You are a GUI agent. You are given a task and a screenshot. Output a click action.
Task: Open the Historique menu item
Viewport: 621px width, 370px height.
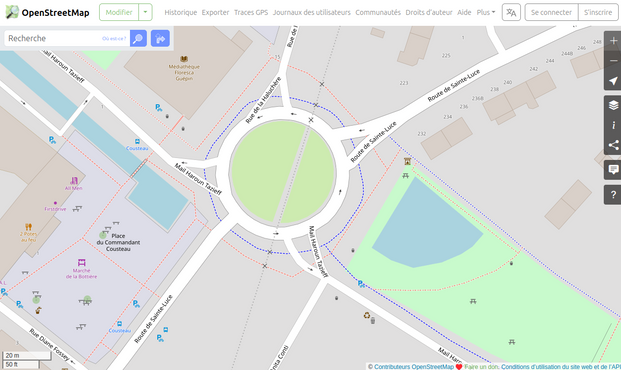(x=181, y=12)
